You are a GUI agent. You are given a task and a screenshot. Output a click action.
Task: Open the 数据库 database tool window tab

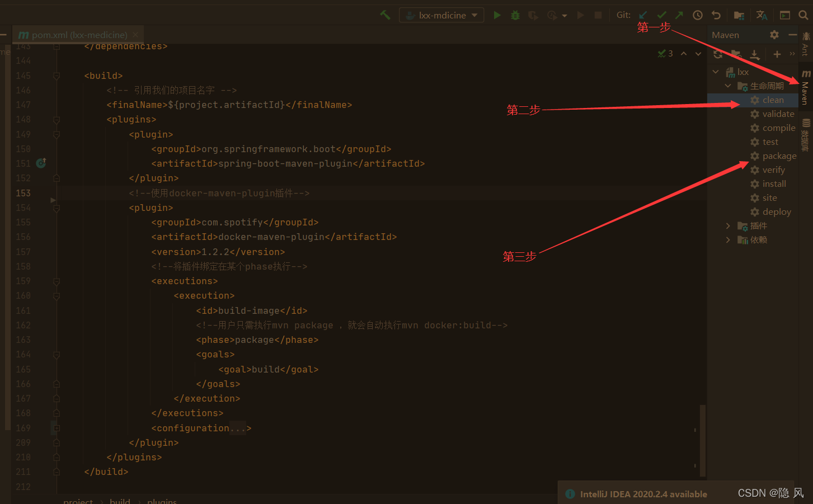806,135
